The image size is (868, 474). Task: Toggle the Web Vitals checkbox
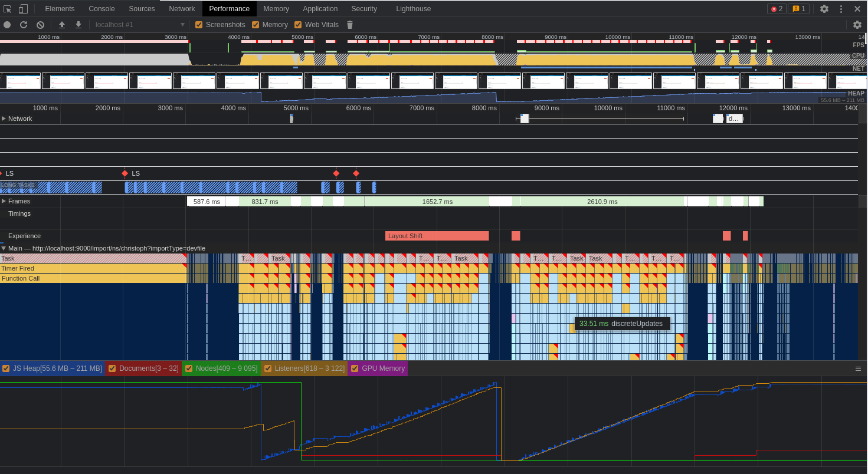pyautogui.click(x=298, y=25)
